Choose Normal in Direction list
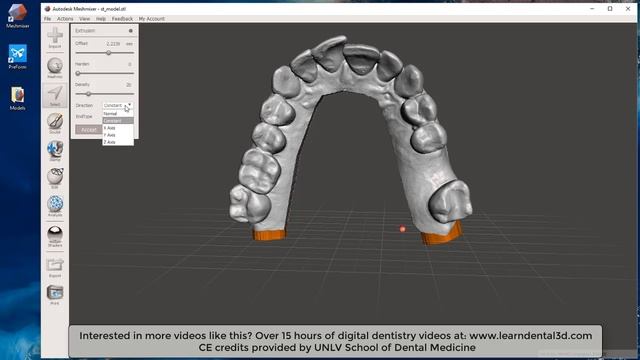Screen dimensions: 640x360 pyautogui.click(x=118, y=114)
